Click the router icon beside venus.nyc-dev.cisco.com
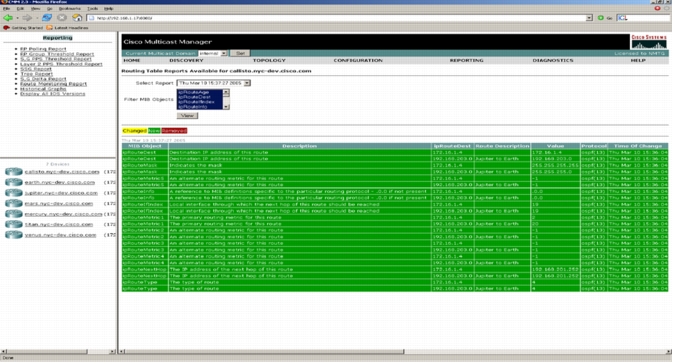The image size is (674, 364). tap(13, 235)
